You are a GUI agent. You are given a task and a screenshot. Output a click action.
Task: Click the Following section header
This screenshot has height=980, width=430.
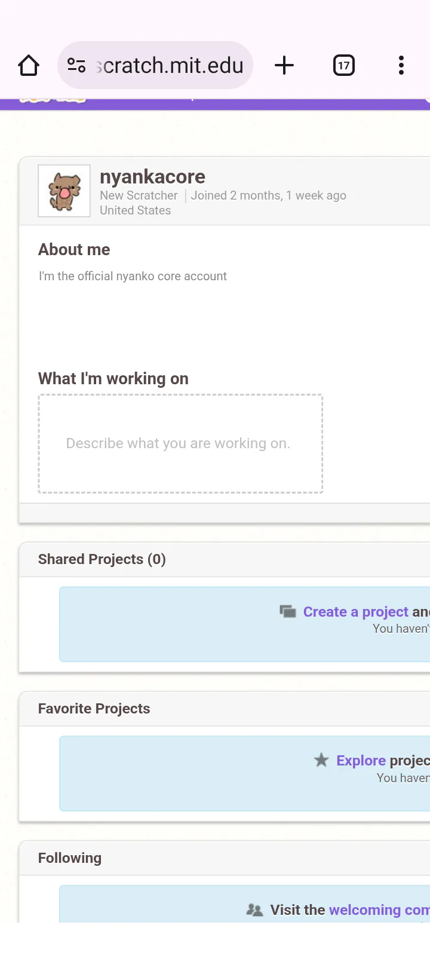(70, 858)
